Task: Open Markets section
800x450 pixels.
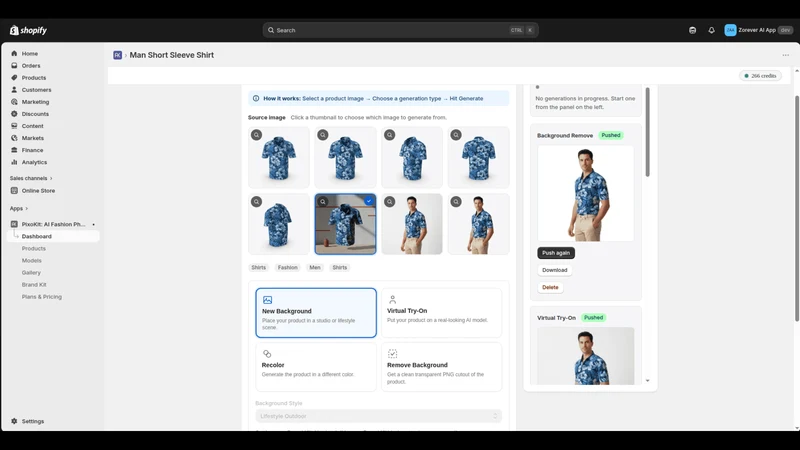Action: tap(33, 138)
